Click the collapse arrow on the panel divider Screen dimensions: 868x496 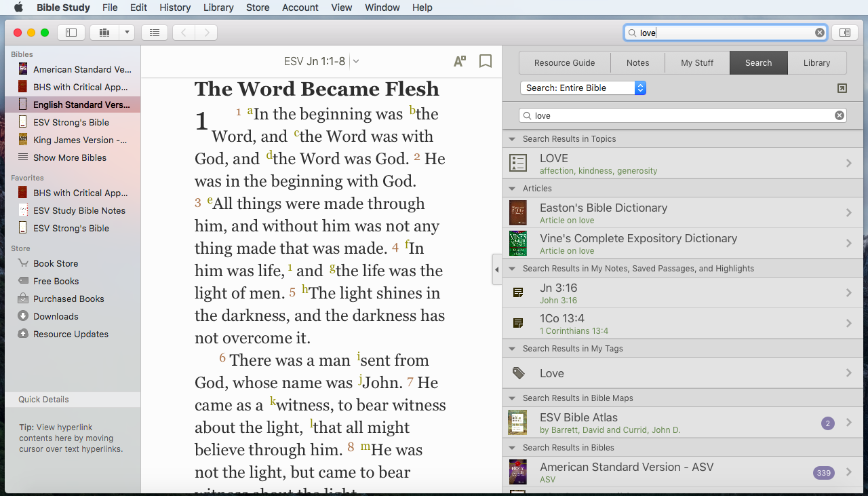coord(496,269)
